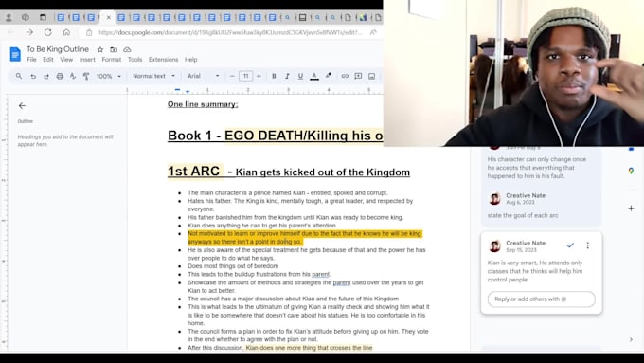Star the To Be King Outline document
644x363 pixels.
100,49
